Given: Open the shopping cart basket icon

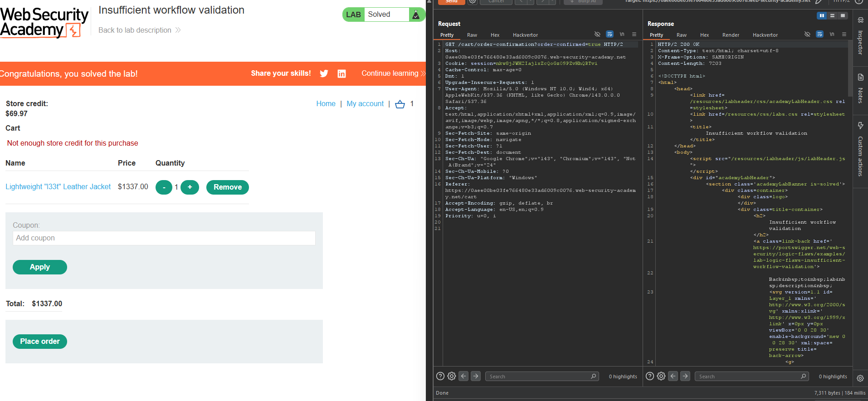Looking at the screenshot, I should [400, 104].
